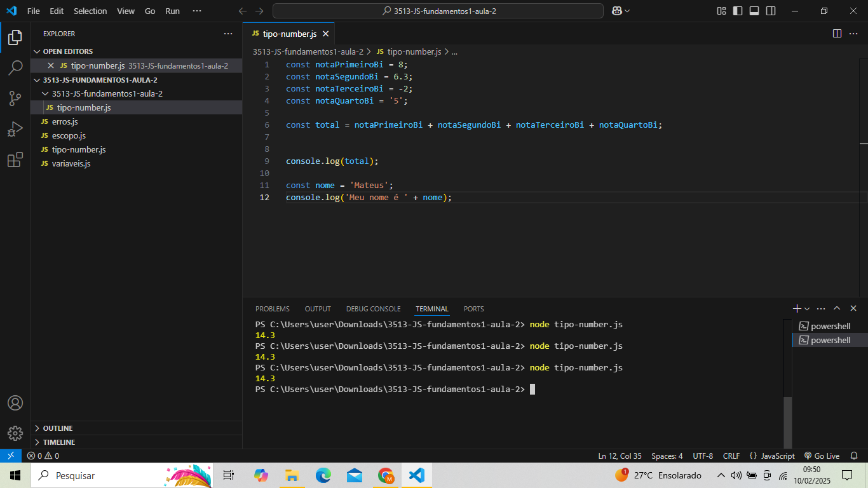Toggle the secondary side bar
The height and width of the screenshot is (488, 868).
[771, 11]
